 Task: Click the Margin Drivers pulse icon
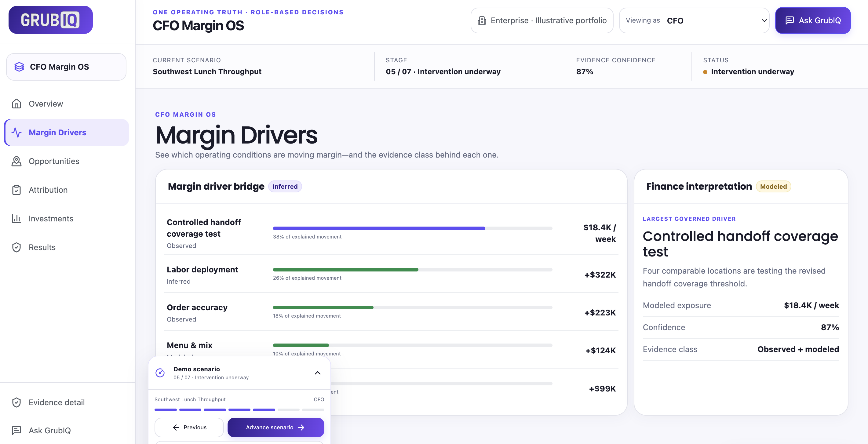point(16,133)
